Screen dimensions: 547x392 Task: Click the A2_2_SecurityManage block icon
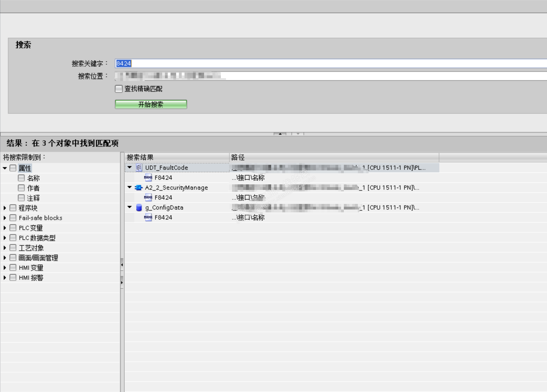[x=139, y=187]
